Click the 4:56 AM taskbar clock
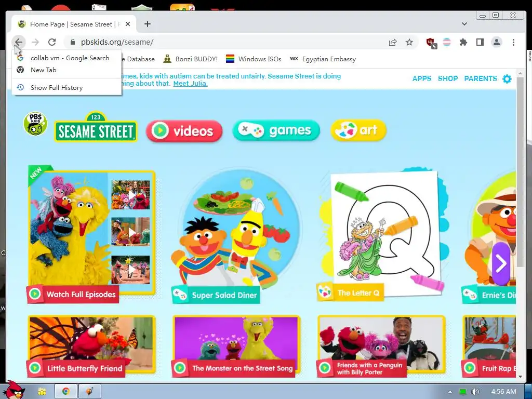The width and height of the screenshot is (532, 399). pos(504,392)
